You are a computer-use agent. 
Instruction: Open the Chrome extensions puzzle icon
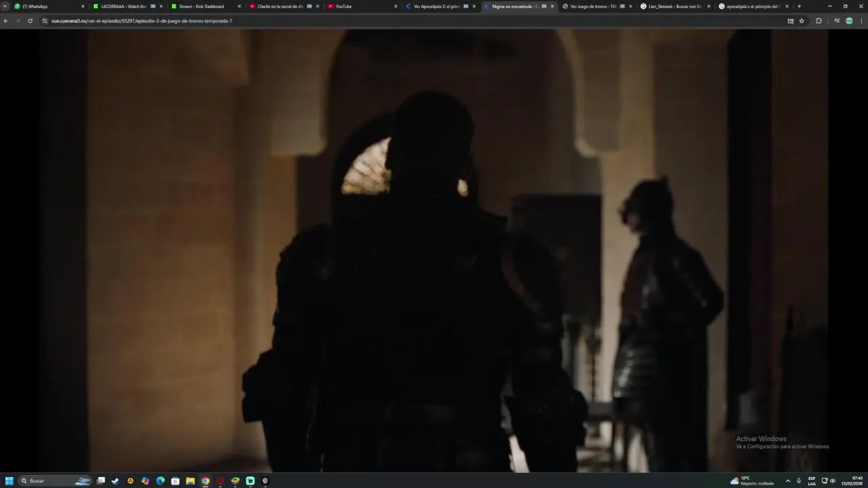pyautogui.click(x=818, y=21)
